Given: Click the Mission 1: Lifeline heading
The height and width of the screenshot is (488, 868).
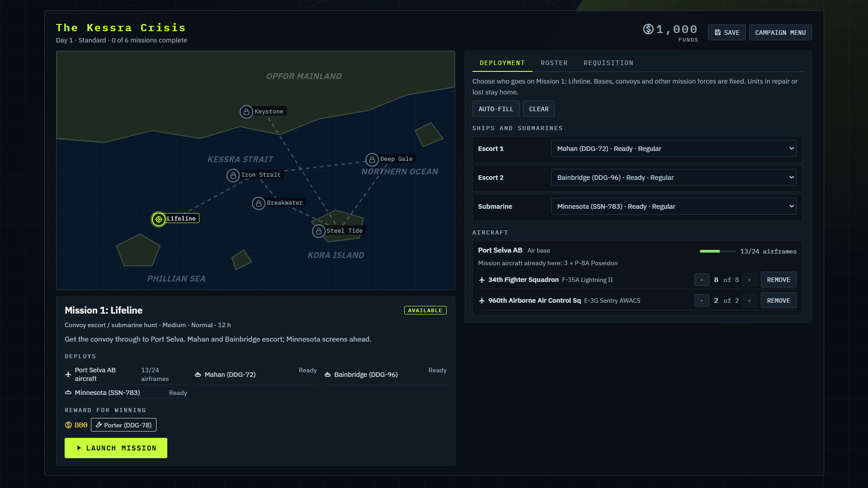Looking at the screenshot, I should click(x=104, y=310).
